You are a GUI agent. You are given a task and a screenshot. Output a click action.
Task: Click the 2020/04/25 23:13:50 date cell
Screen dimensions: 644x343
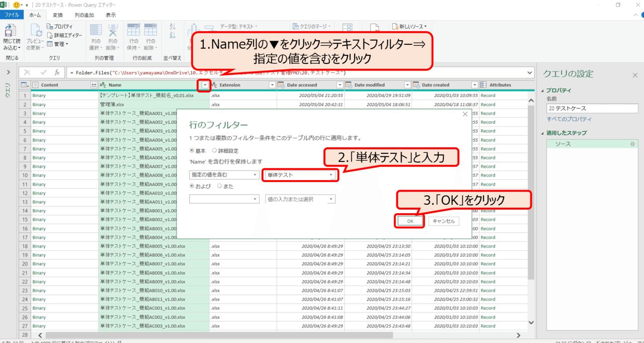tap(378, 246)
